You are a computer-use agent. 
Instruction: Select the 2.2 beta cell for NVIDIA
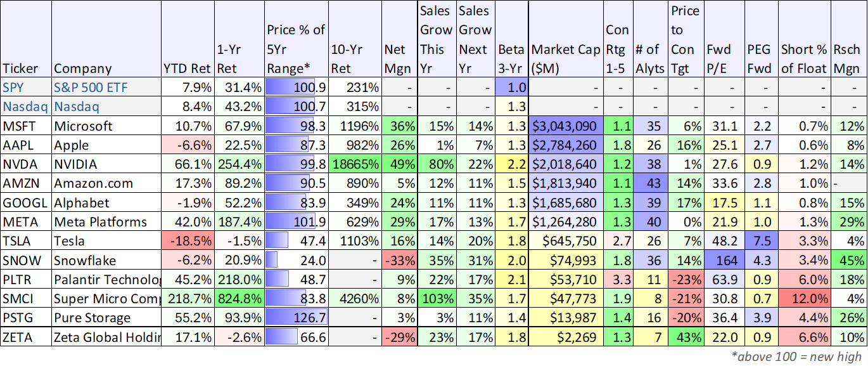tap(511, 164)
